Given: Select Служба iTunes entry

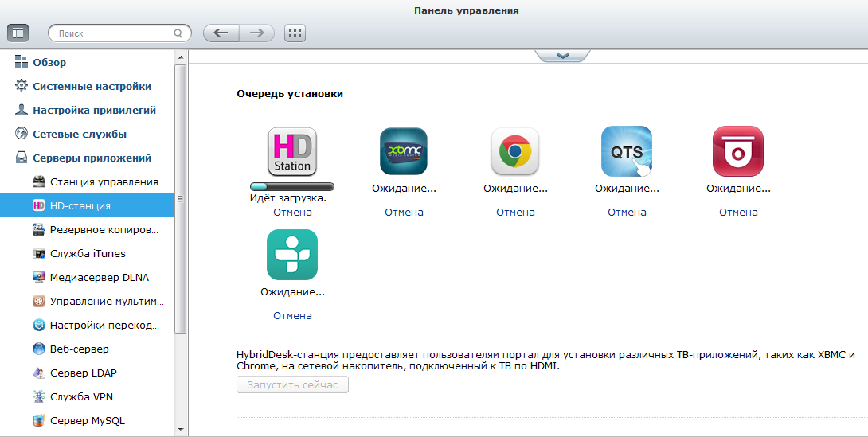Looking at the screenshot, I should click(x=88, y=253).
